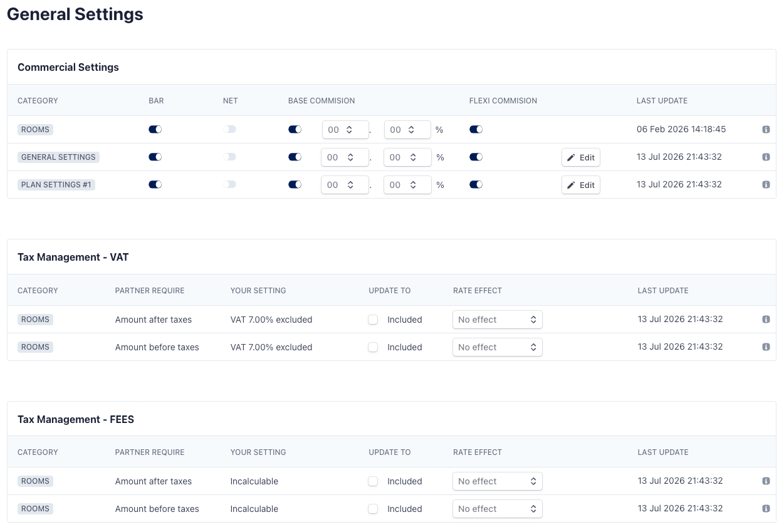The height and width of the screenshot is (532, 784).
Task: Toggle NET switch for GENERAL SETTINGS row
Action: [x=229, y=157]
